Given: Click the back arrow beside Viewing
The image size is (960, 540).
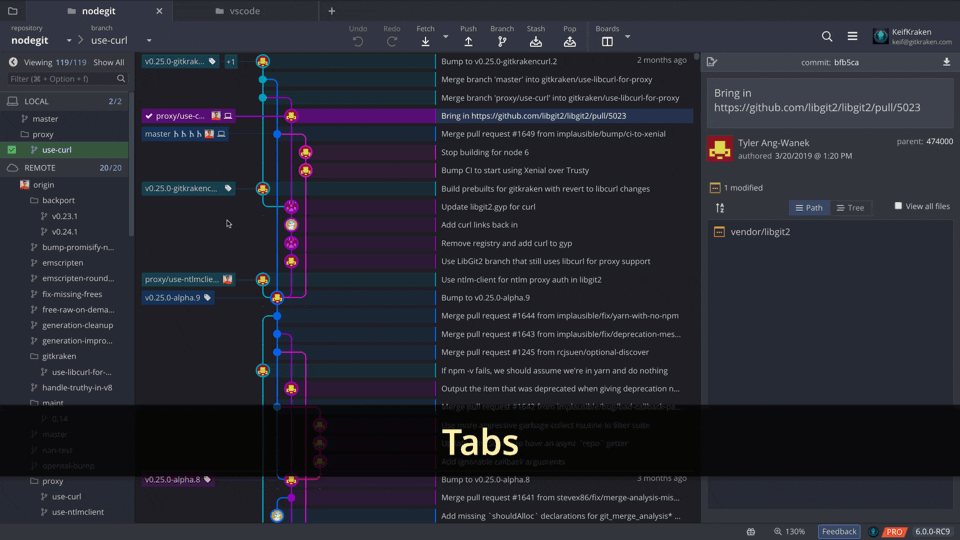Looking at the screenshot, I should pyautogui.click(x=13, y=62).
